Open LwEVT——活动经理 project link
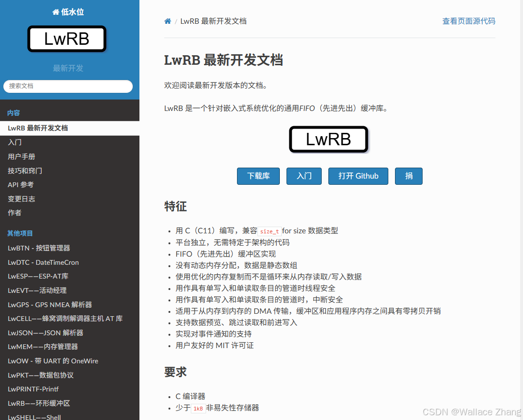This screenshot has height=420, width=523. pos(69,290)
